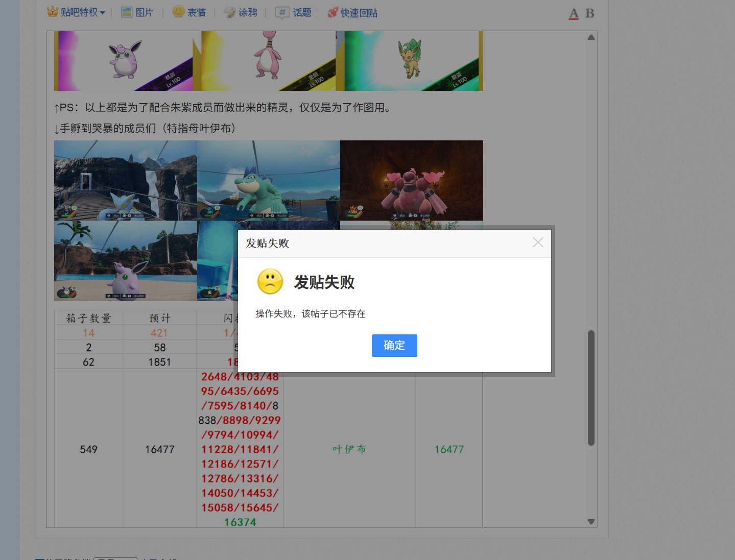Click the editor scrollbar down arrow
The image size is (735, 560).
click(591, 521)
